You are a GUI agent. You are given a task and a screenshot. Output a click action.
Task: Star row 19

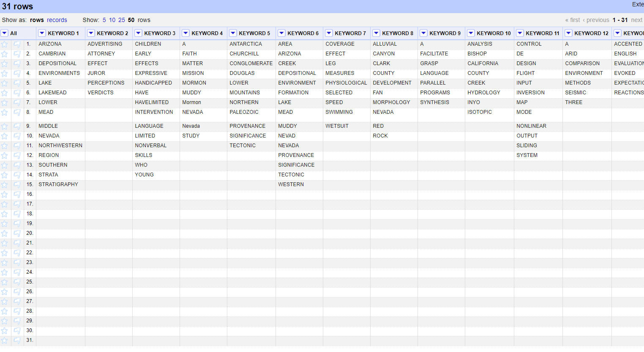4,223
